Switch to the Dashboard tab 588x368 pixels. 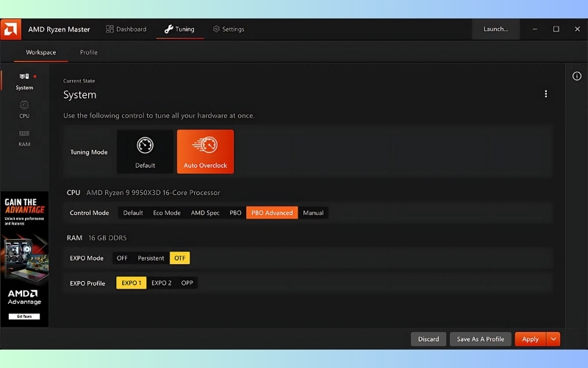pos(126,29)
